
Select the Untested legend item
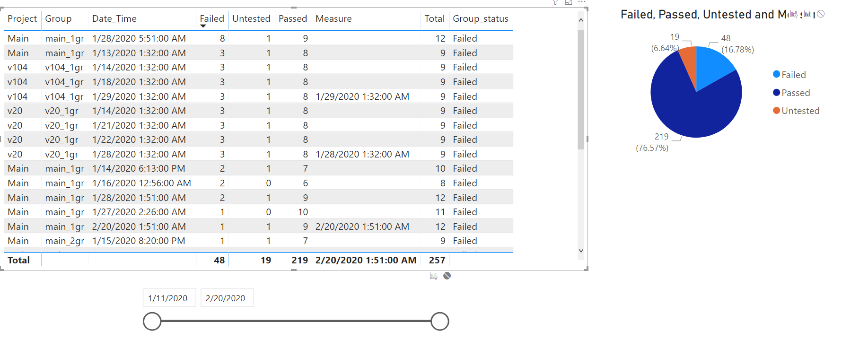[x=796, y=110]
